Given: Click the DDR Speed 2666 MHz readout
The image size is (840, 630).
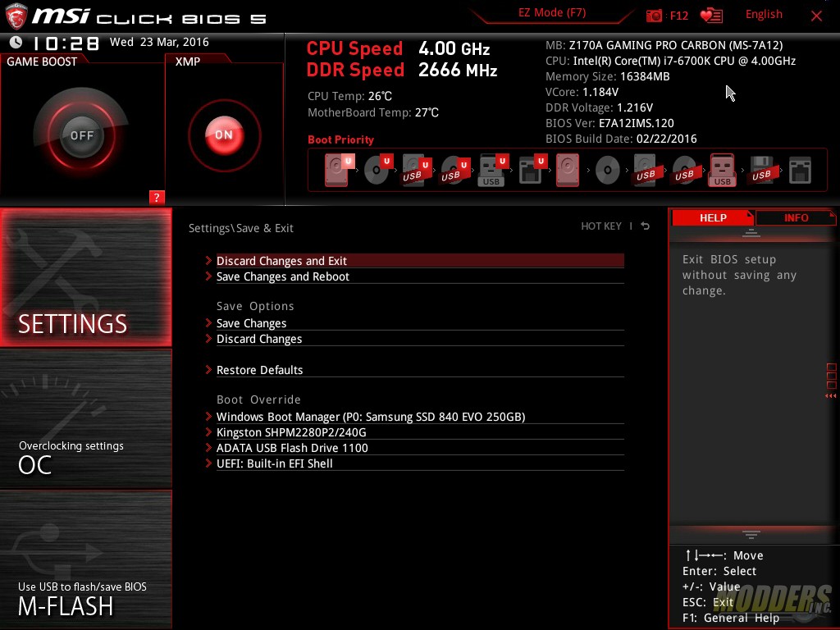Looking at the screenshot, I should (402, 71).
